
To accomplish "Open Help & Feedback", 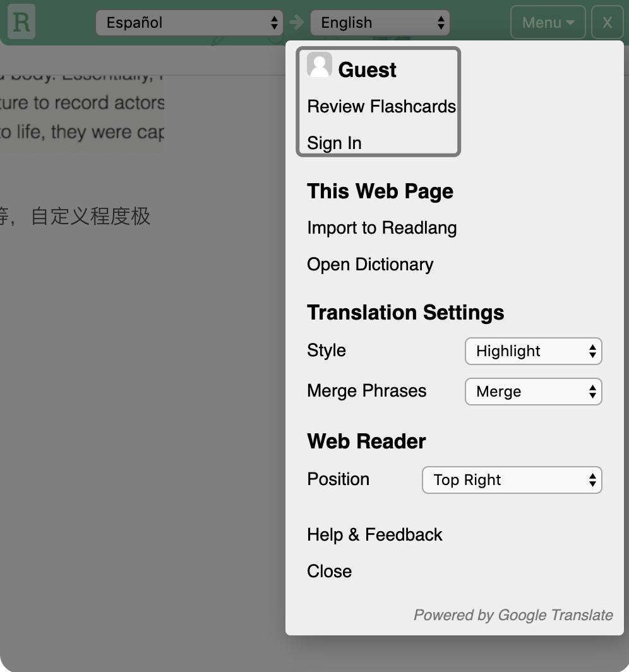I will pyautogui.click(x=374, y=534).
